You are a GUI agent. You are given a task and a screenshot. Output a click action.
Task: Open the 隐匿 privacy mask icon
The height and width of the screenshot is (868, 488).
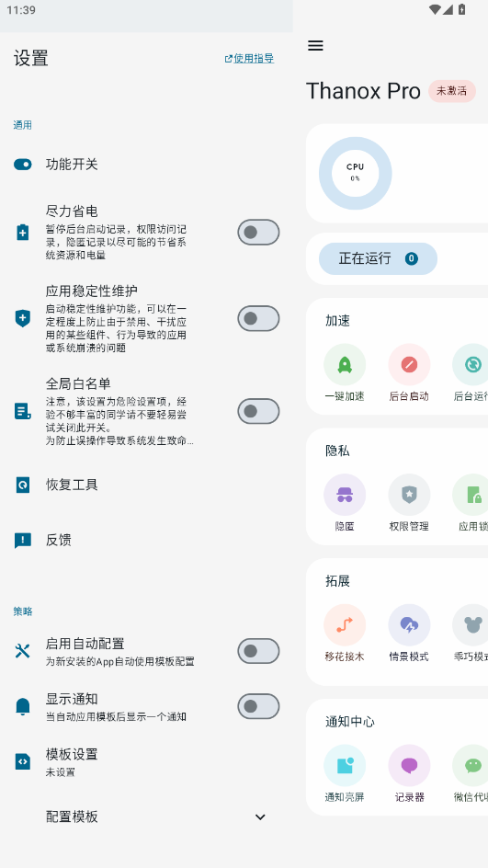[x=345, y=495]
